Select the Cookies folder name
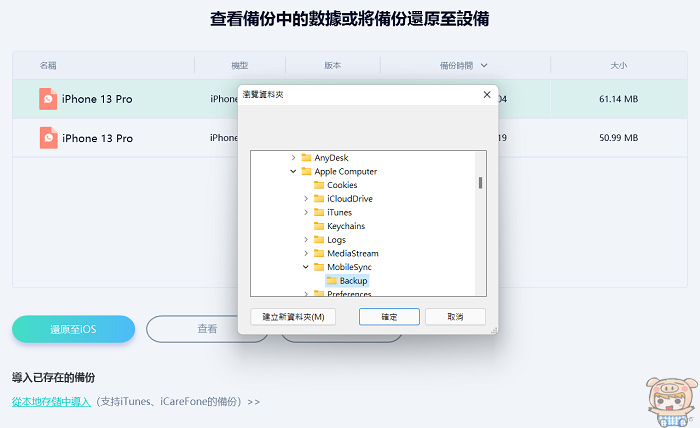This screenshot has height=428, width=700. 342,185
